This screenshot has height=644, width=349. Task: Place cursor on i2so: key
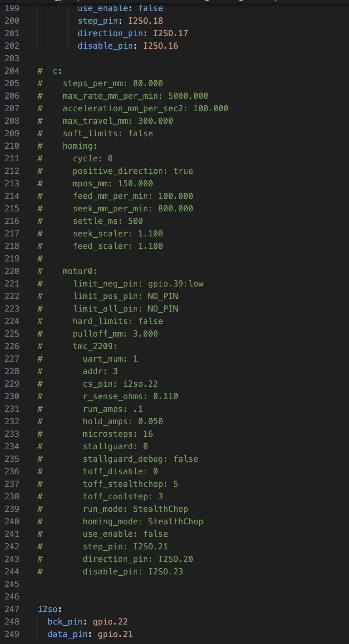click(x=50, y=609)
